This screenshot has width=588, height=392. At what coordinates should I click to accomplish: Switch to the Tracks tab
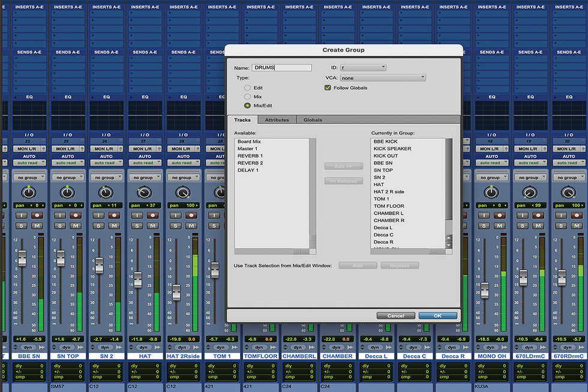pyautogui.click(x=242, y=120)
